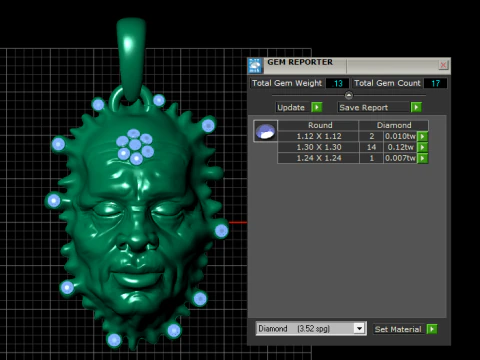Click the quantity 14 cell
Image resolution: width=480 pixels, height=360 pixels.
[371, 147]
